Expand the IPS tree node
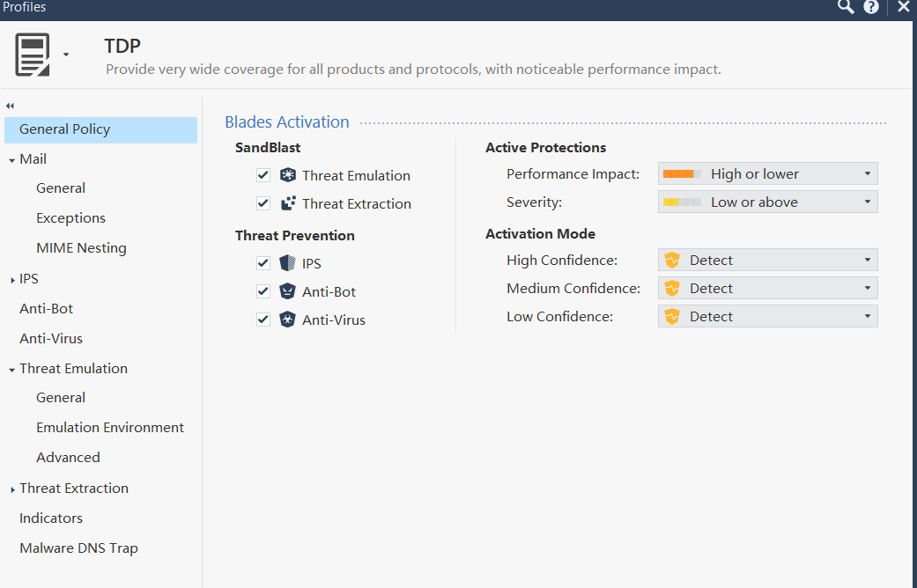917x588 pixels. pyautogui.click(x=12, y=280)
